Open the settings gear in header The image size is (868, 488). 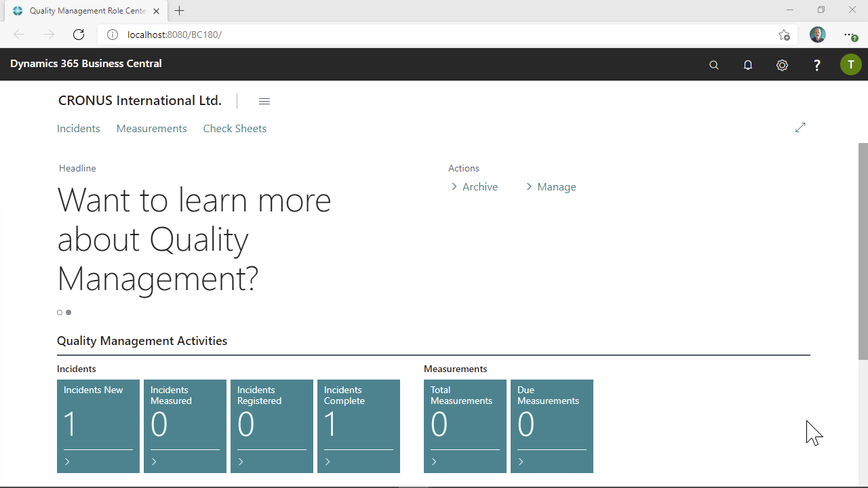(782, 65)
